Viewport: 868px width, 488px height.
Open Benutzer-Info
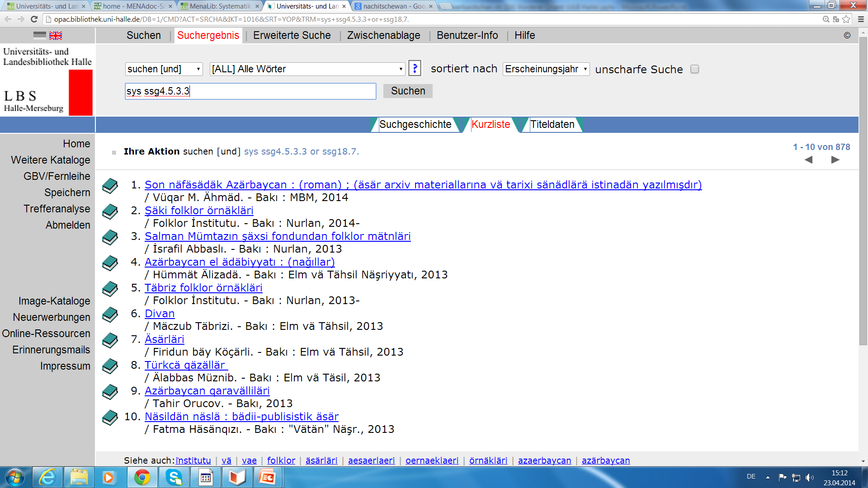(x=467, y=35)
